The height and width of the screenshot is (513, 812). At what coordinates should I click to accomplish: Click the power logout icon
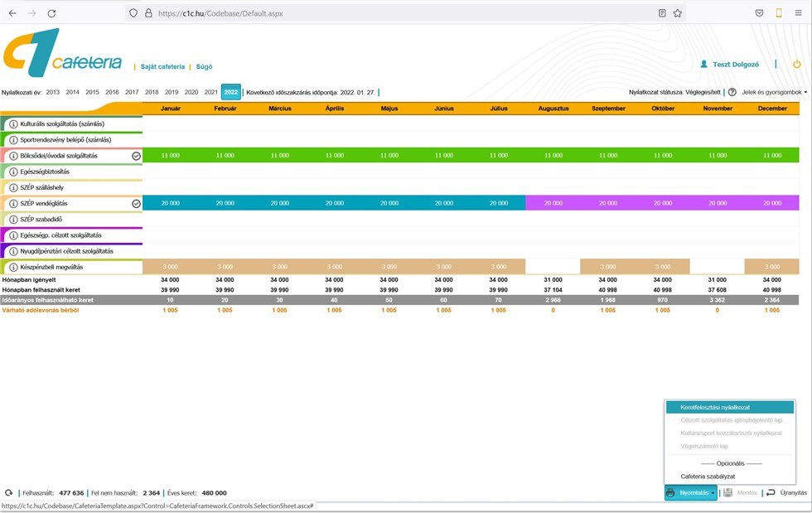796,64
